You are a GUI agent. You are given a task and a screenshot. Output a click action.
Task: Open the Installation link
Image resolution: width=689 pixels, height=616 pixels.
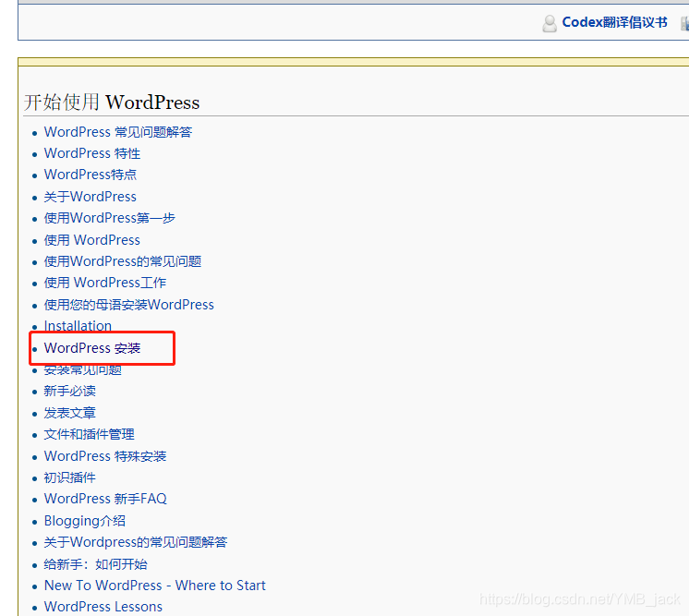click(x=78, y=326)
